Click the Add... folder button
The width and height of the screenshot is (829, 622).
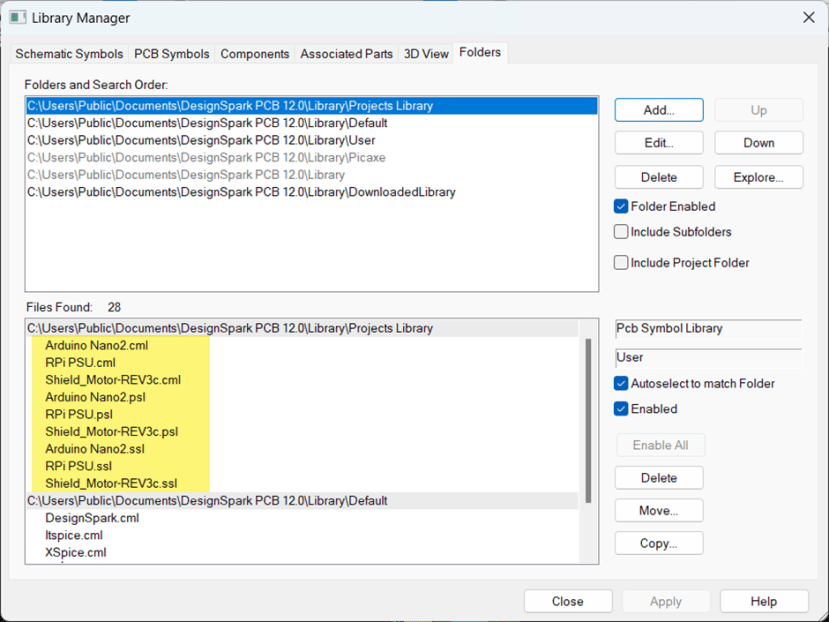pyautogui.click(x=659, y=110)
